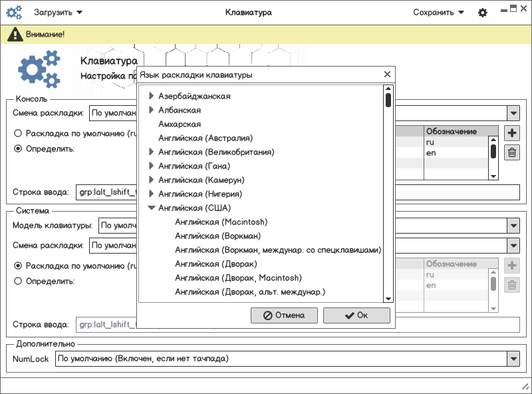Open the Сохранить menu

438,13
